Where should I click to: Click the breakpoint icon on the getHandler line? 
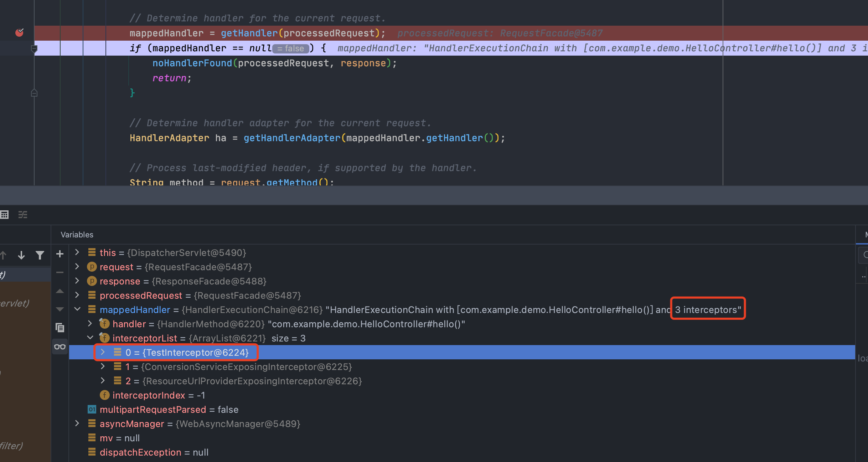[x=20, y=33]
